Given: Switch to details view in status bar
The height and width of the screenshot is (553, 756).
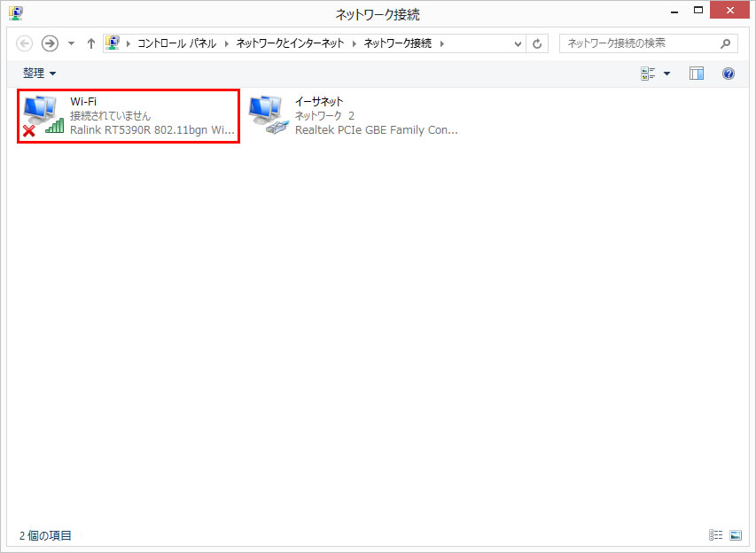Looking at the screenshot, I should pyautogui.click(x=715, y=534).
